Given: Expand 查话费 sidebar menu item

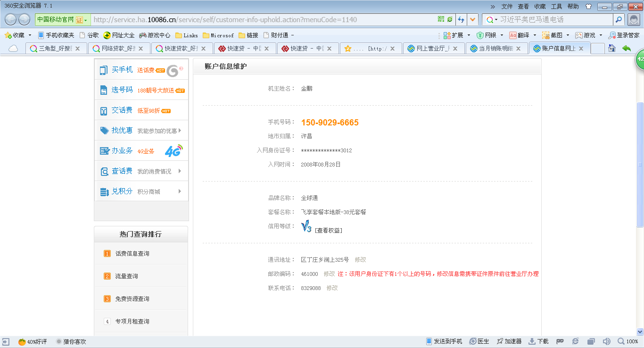Looking at the screenshot, I should tap(141, 171).
